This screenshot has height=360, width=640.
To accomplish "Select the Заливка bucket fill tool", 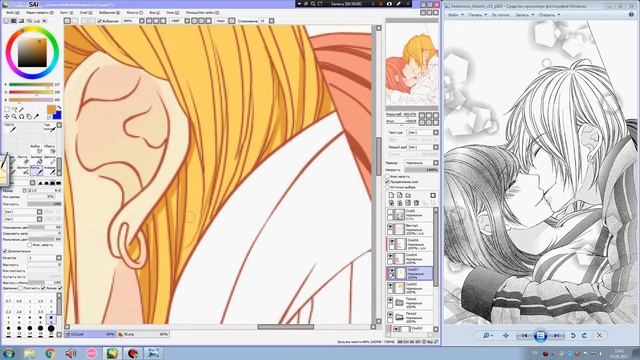I will click(x=36, y=159).
